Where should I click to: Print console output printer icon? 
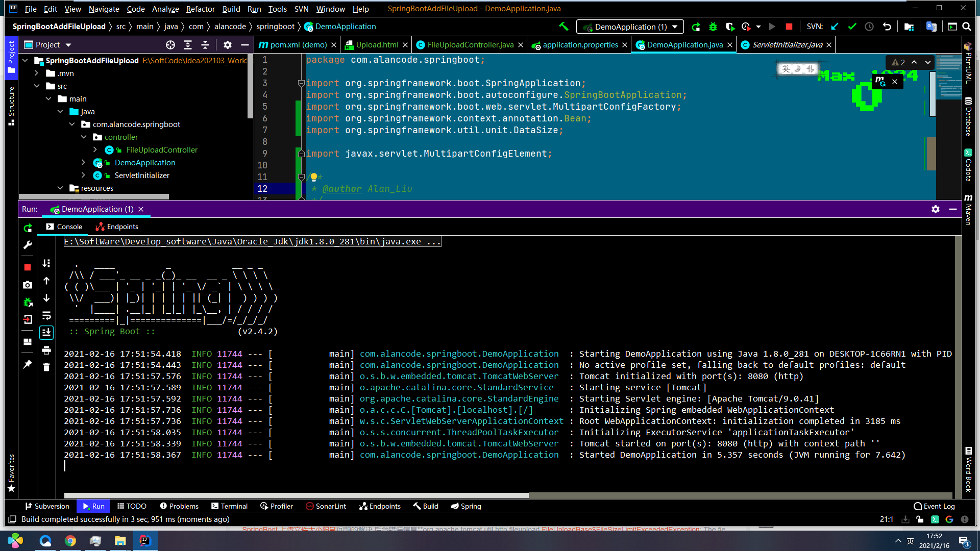46,350
